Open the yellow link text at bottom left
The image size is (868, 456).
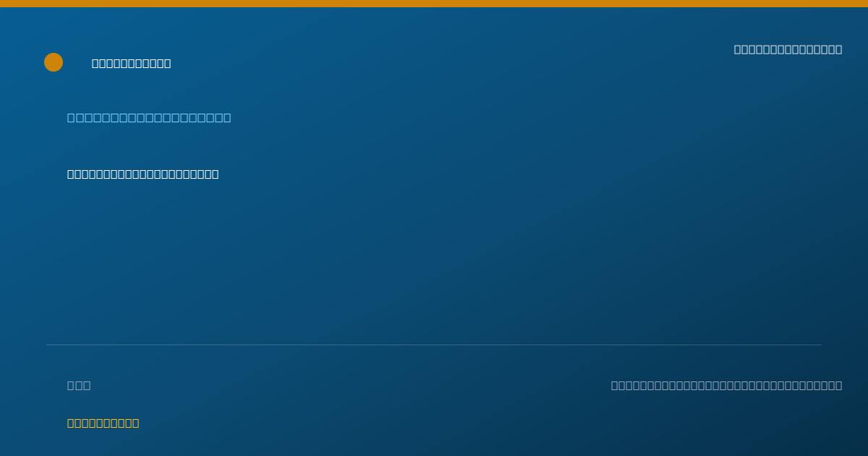(x=103, y=423)
